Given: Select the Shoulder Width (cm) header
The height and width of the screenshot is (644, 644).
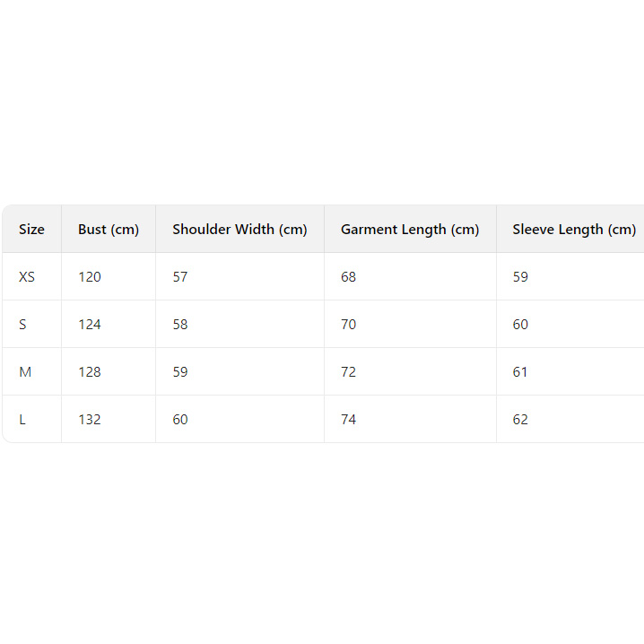Looking at the screenshot, I should [239, 230].
